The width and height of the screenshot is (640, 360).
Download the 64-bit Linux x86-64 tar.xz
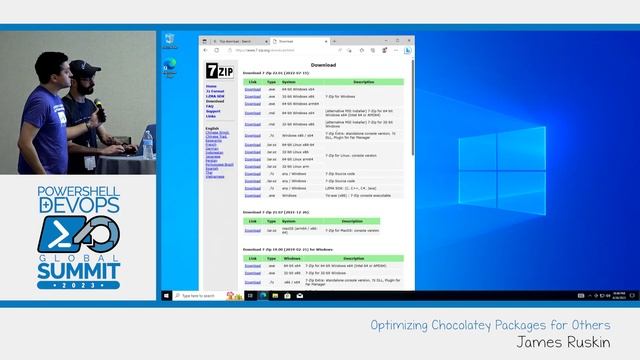pyautogui.click(x=252, y=144)
